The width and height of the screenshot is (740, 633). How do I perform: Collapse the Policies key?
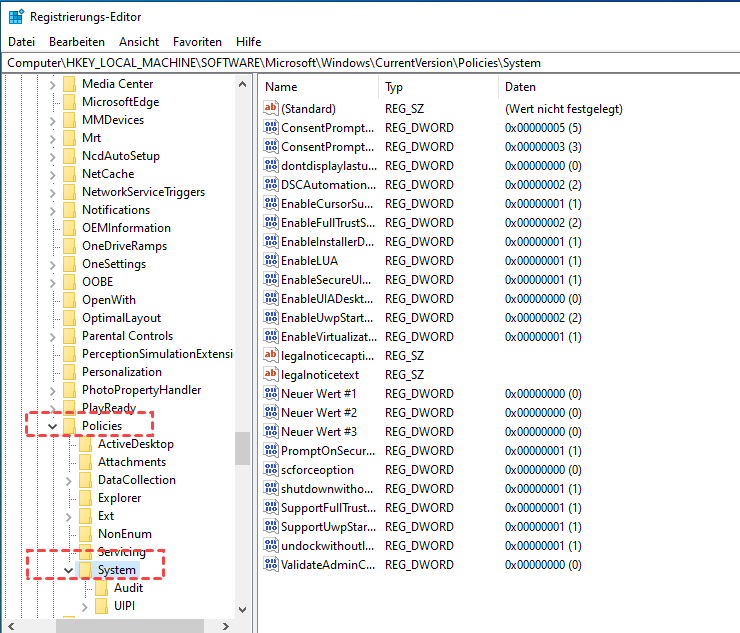[52, 426]
